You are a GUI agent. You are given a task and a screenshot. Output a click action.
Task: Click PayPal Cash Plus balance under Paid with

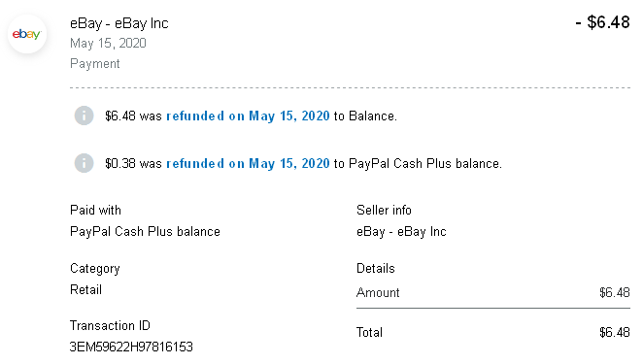(x=145, y=232)
